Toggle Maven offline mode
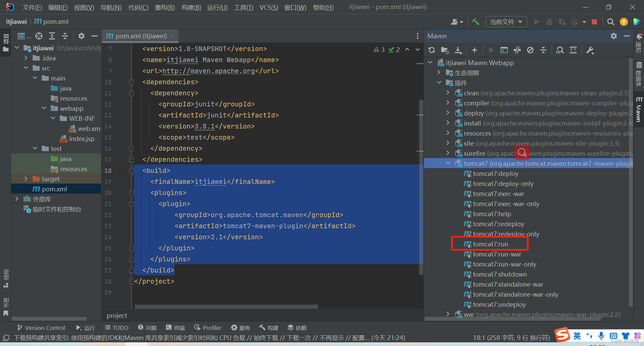 (517, 50)
